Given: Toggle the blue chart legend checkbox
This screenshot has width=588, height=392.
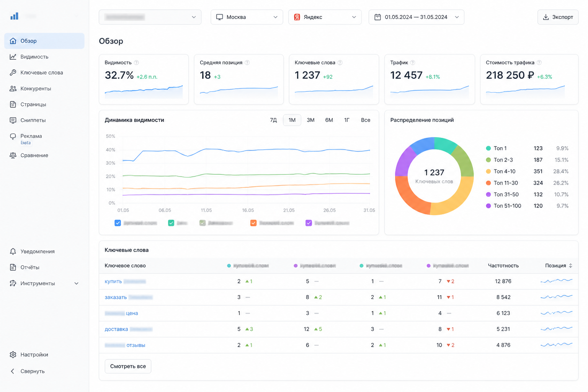Looking at the screenshot, I should click(x=118, y=223).
